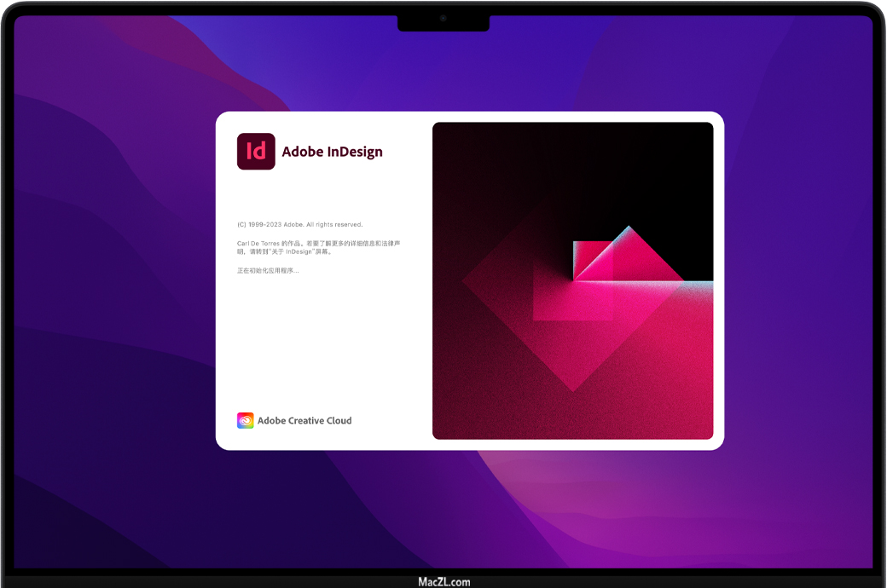
Task: Click the bottom tip of the large diamond
Action: tap(573, 390)
